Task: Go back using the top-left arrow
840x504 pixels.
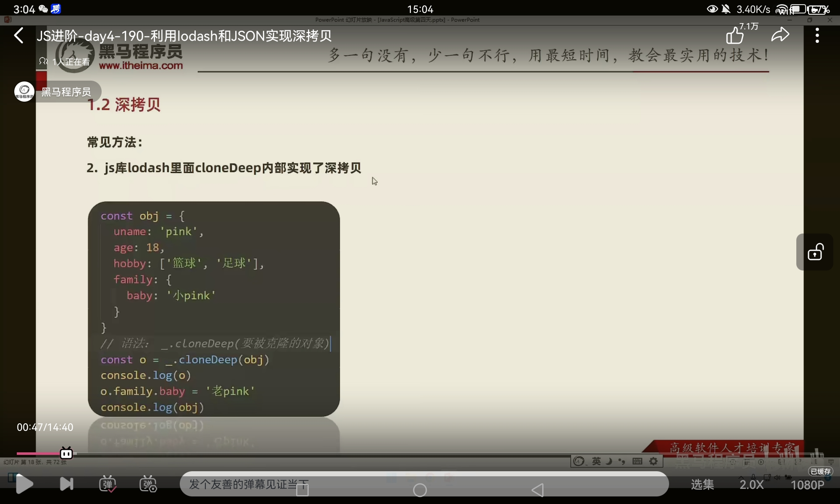Action: coord(19,36)
